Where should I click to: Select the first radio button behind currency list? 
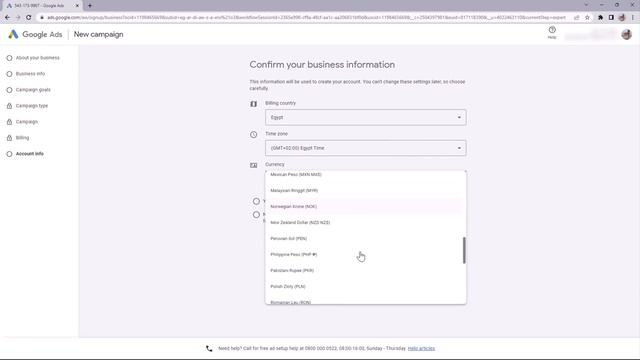click(x=256, y=201)
